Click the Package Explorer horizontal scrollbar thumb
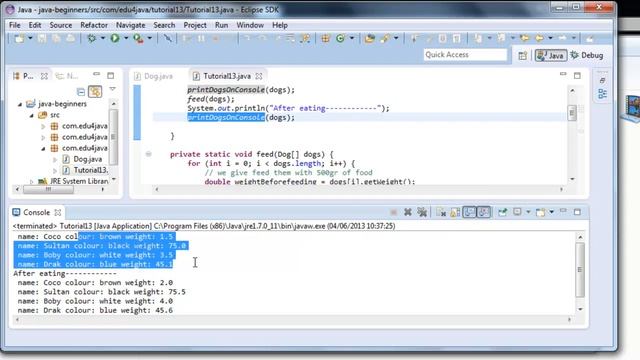Viewport: 640px width, 360px height. (49, 189)
